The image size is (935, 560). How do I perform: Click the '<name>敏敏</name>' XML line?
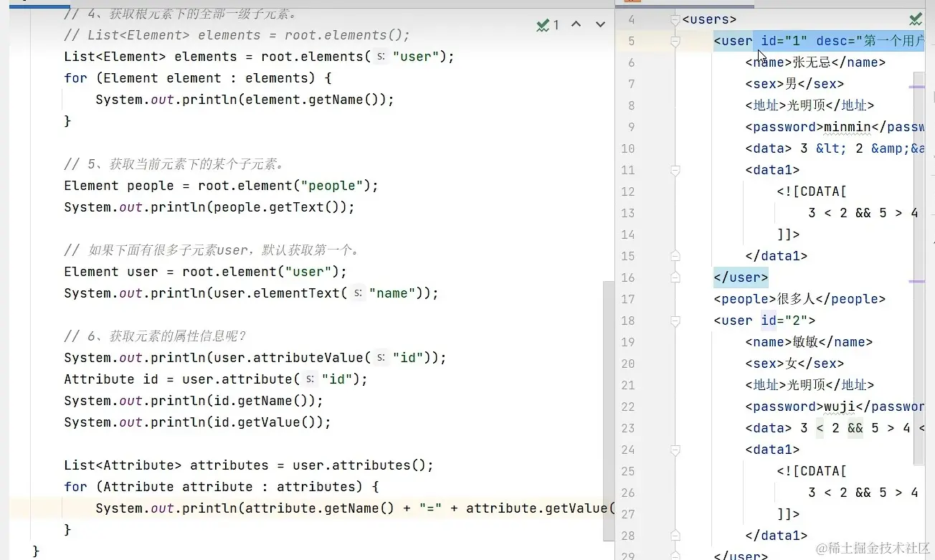(x=809, y=342)
